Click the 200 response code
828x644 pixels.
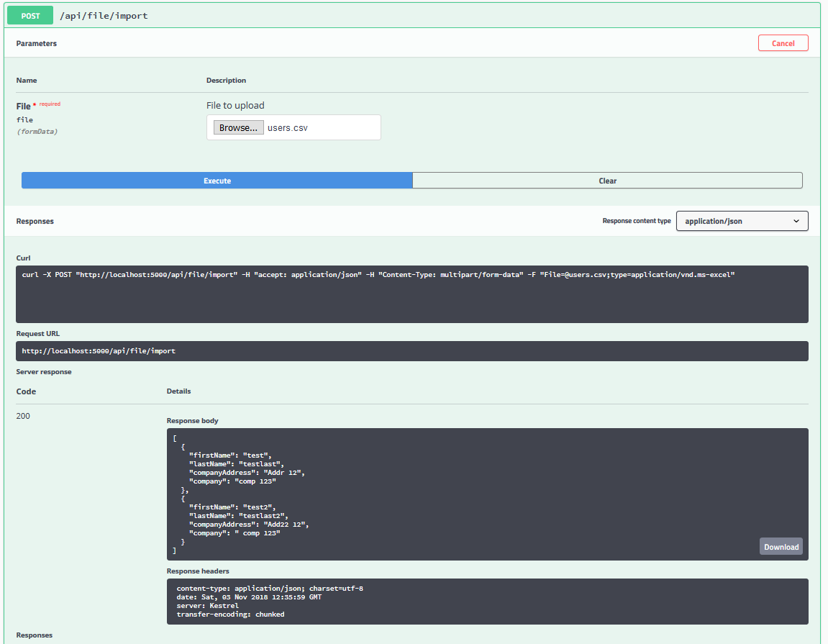(23, 416)
